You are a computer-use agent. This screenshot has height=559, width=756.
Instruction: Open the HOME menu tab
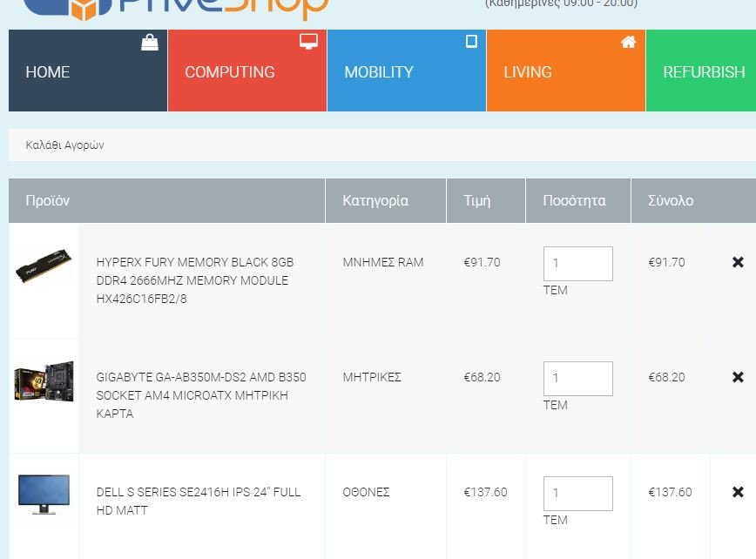88,71
